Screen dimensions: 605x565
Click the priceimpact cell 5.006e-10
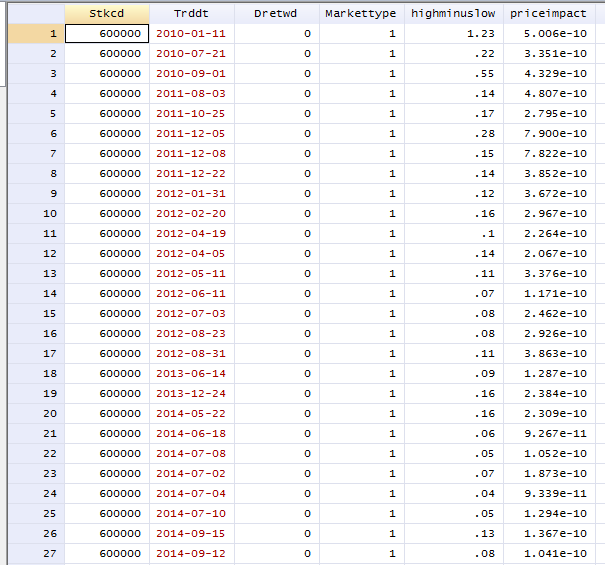point(549,34)
